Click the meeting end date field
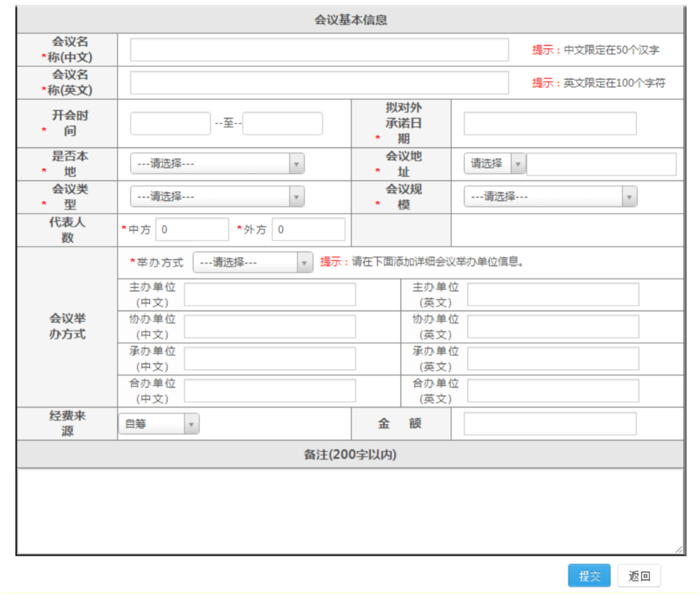 coord(282,123)
